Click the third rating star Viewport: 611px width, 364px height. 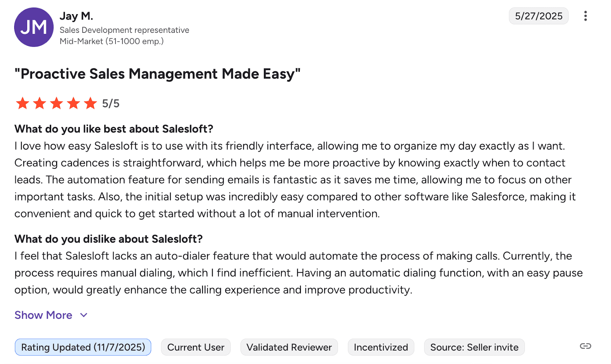(x=57, y=103)
